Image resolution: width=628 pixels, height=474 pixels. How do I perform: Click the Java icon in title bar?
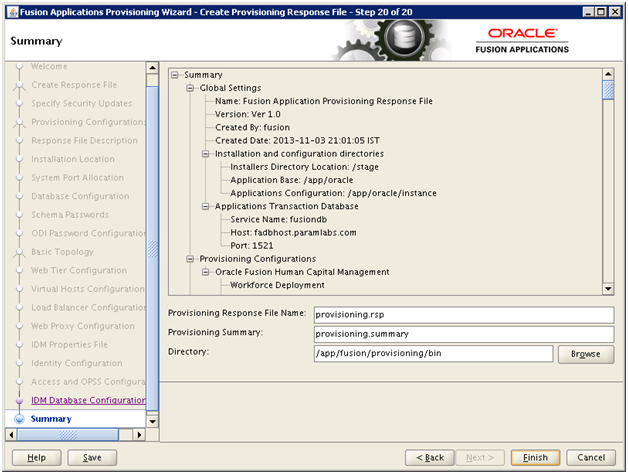(x=13, y=12)
